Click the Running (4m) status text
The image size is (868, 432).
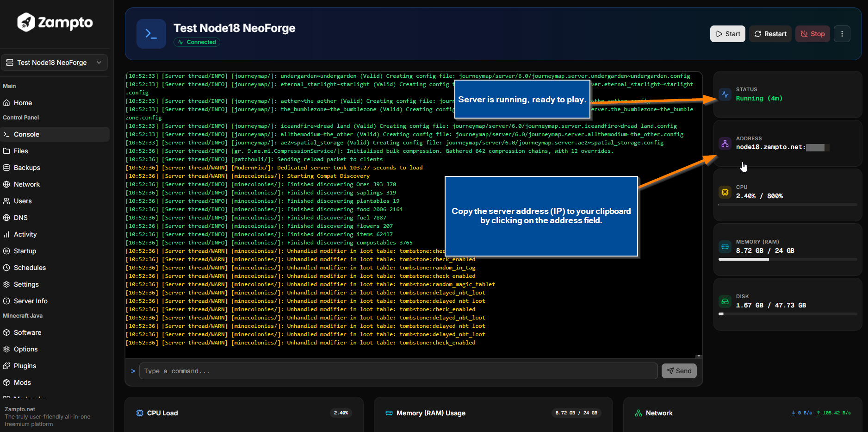[759, 98]
